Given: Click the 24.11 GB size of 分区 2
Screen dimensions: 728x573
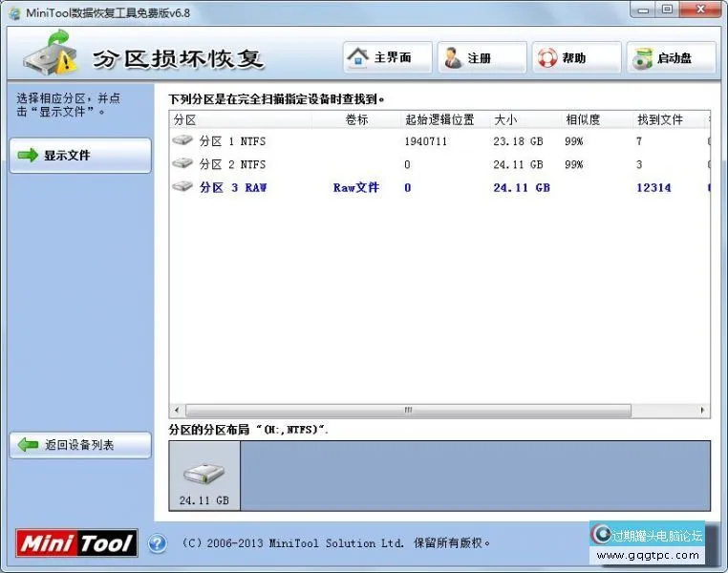Looking at the screenshot, I should (x=518, y=164).
